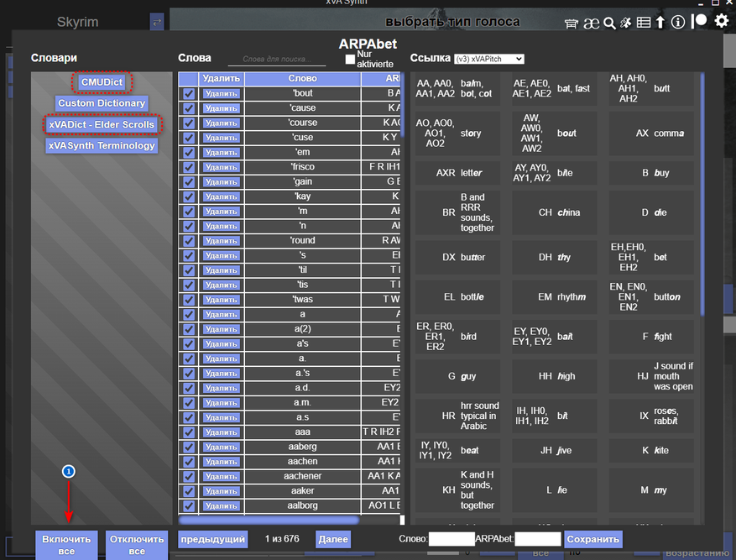
Task: Uncheck the checkbox for word aachen
Action: [x=189, y=462]
